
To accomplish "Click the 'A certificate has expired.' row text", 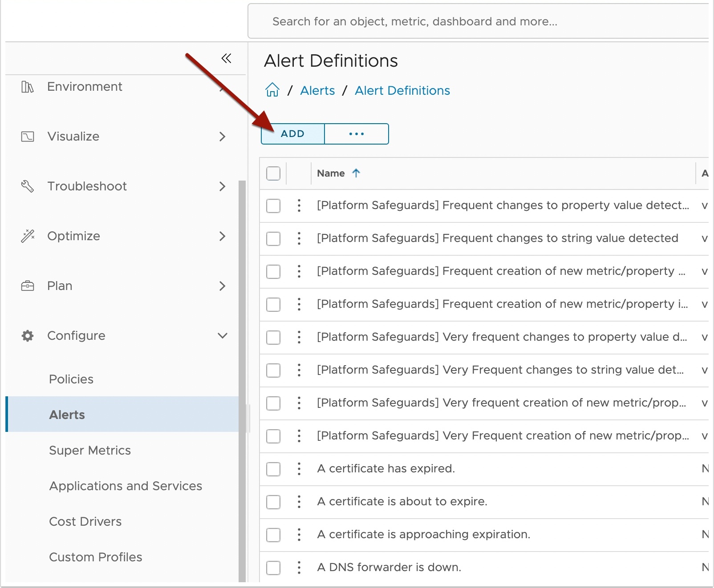I will coord(386,469).
